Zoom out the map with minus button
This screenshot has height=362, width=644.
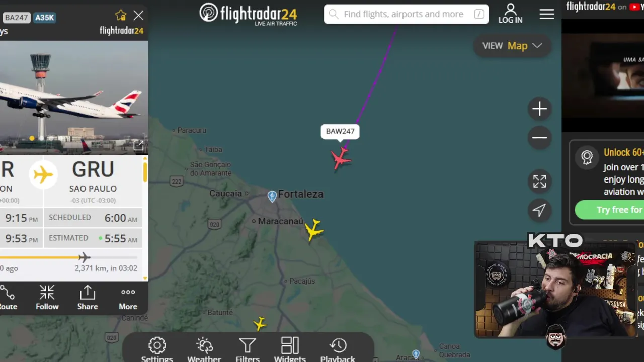(539, 138)
